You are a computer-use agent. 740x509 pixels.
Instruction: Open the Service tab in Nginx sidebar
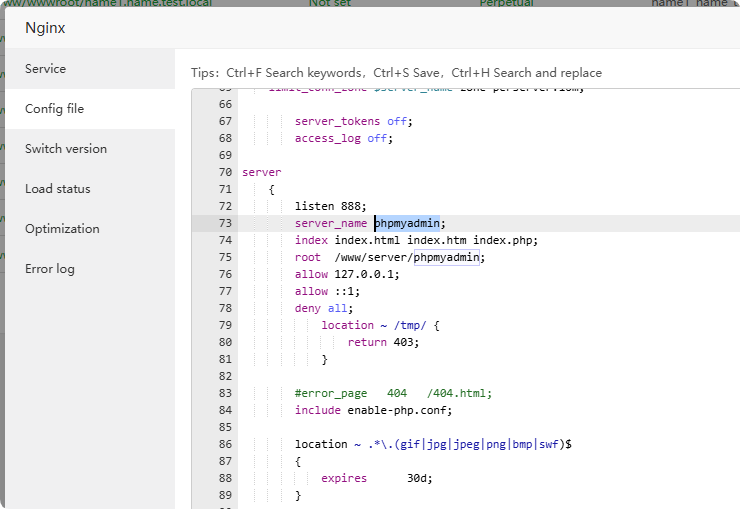(46, 69)
